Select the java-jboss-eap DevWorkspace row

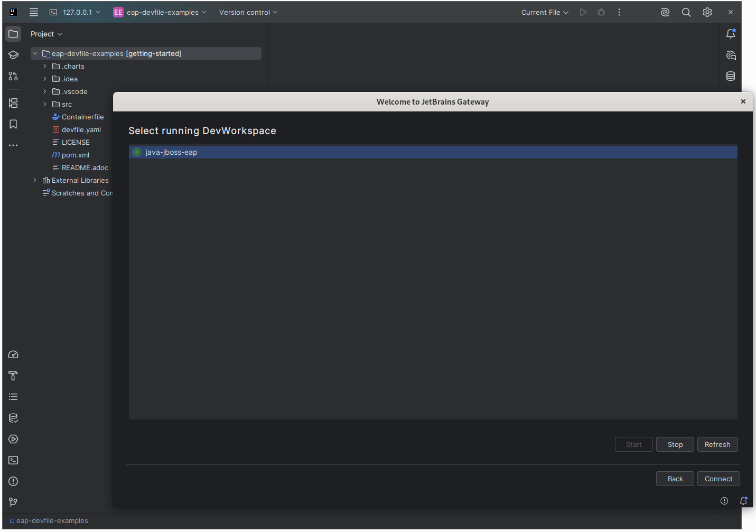[x=433, y=152]
